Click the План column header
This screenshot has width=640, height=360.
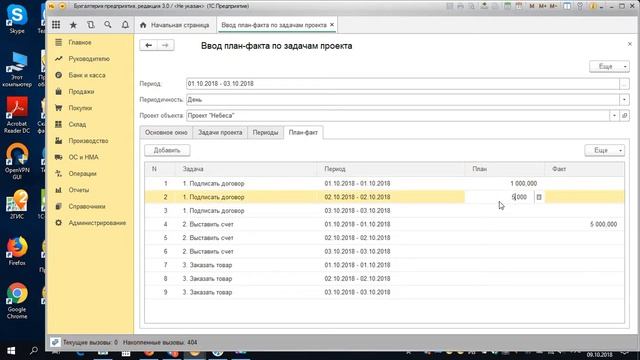[505, 169]
